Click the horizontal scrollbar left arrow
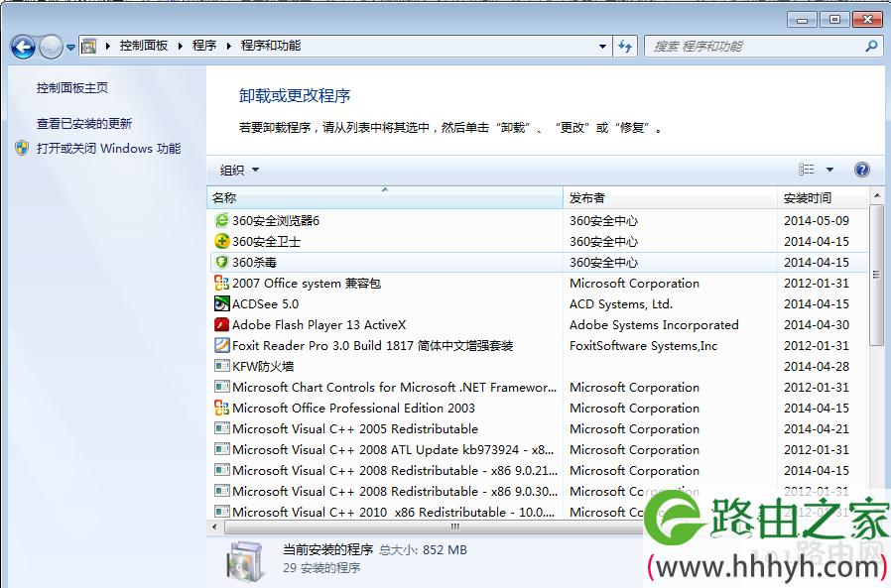The image size is (891, 588). (x=214, y=527)
